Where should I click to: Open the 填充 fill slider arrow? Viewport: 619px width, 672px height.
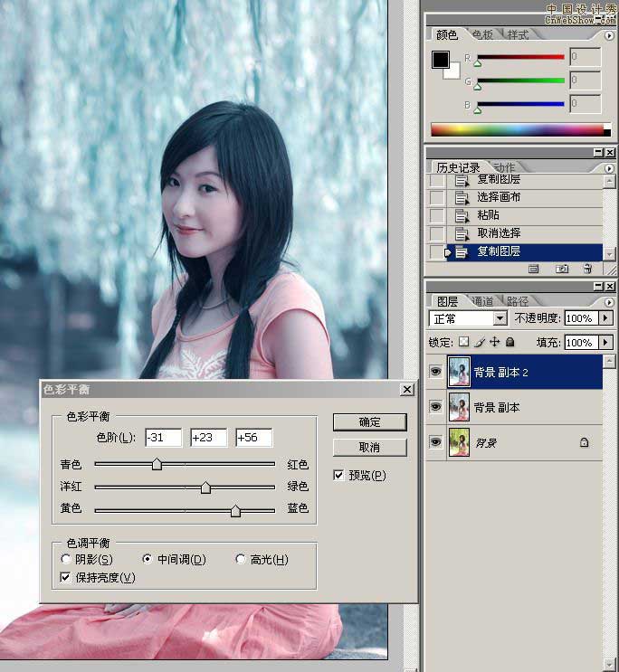coord(605,343)
